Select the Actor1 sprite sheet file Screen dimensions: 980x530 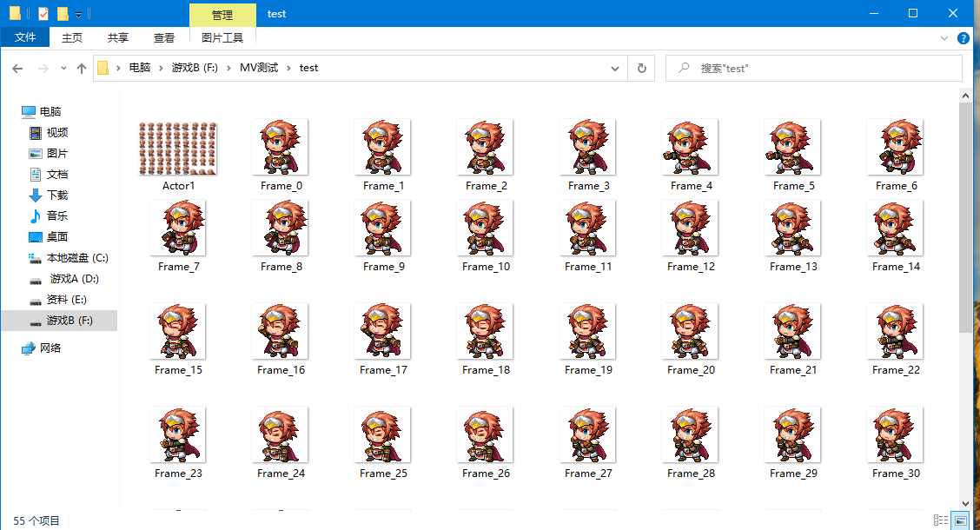point(178,156)
